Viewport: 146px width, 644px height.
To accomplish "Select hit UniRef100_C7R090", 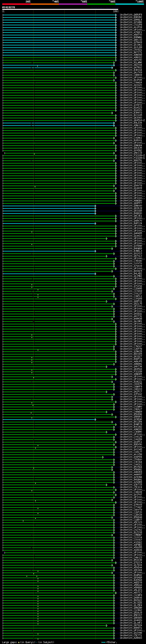I will point(131,261).
